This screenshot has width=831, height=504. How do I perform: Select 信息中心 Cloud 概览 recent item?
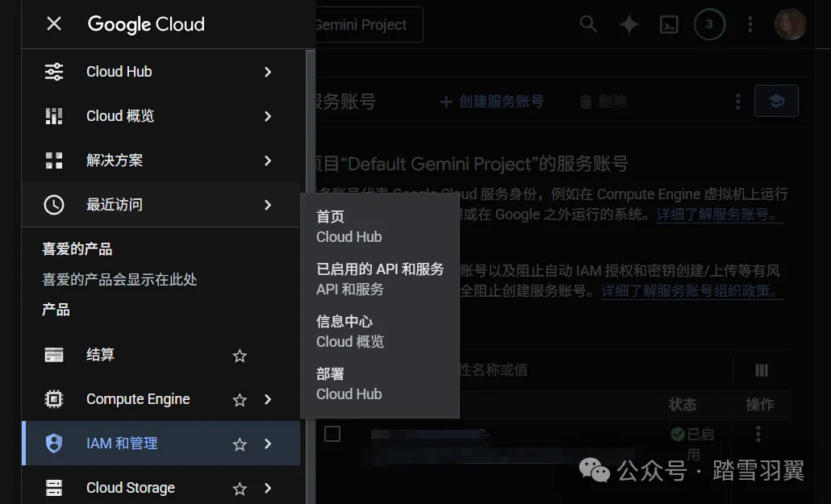[x=379, y=331]
